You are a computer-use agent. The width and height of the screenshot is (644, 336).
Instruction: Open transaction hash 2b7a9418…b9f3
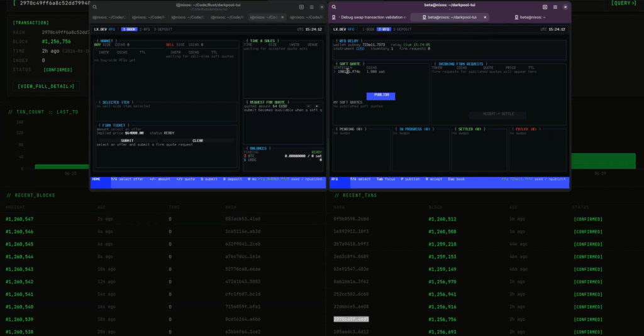click(351, 244)
